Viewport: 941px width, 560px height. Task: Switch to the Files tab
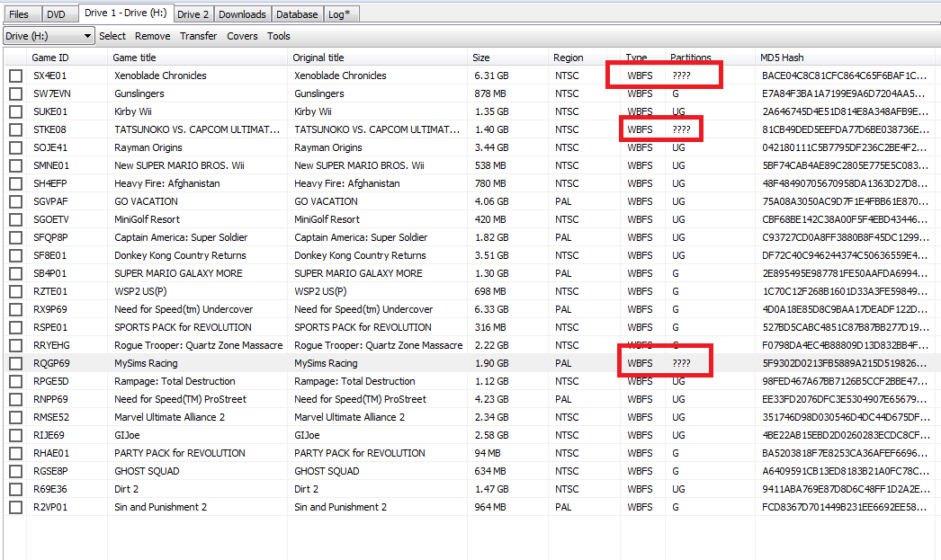click(x=19, y=14)
